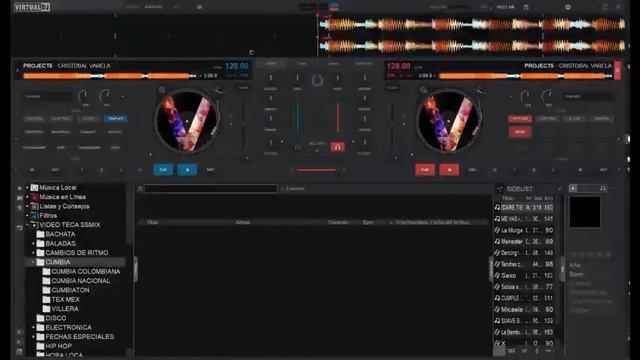This screenshot has height=360, width=640.
Task: Trigger the red pad below pad modes on right deck
Action: 520,132
